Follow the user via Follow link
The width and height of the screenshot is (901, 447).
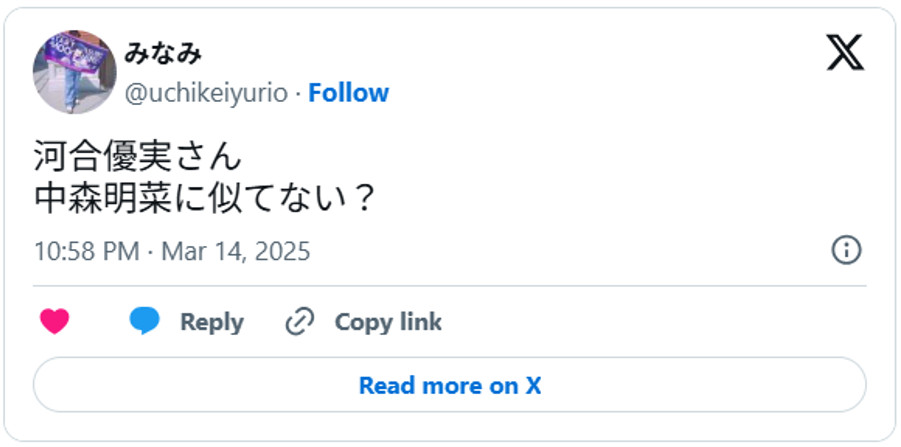[x=348, y=93]
